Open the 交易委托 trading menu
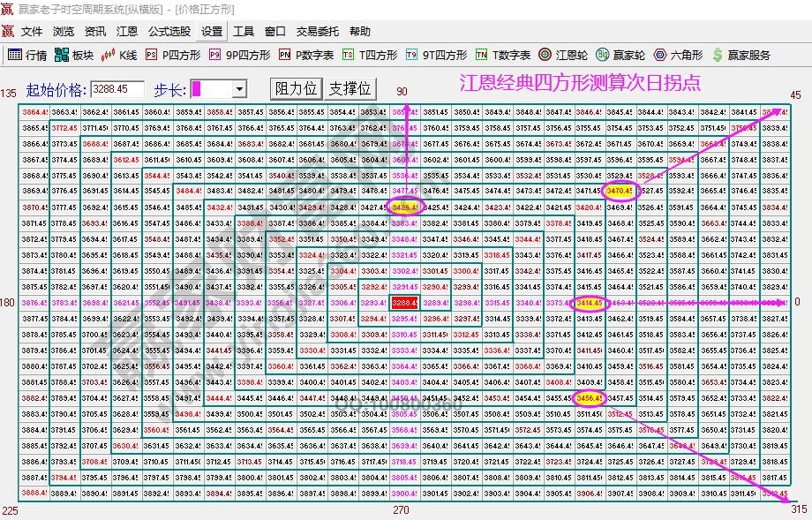The image size is (812, 520). tap(317, 31)
